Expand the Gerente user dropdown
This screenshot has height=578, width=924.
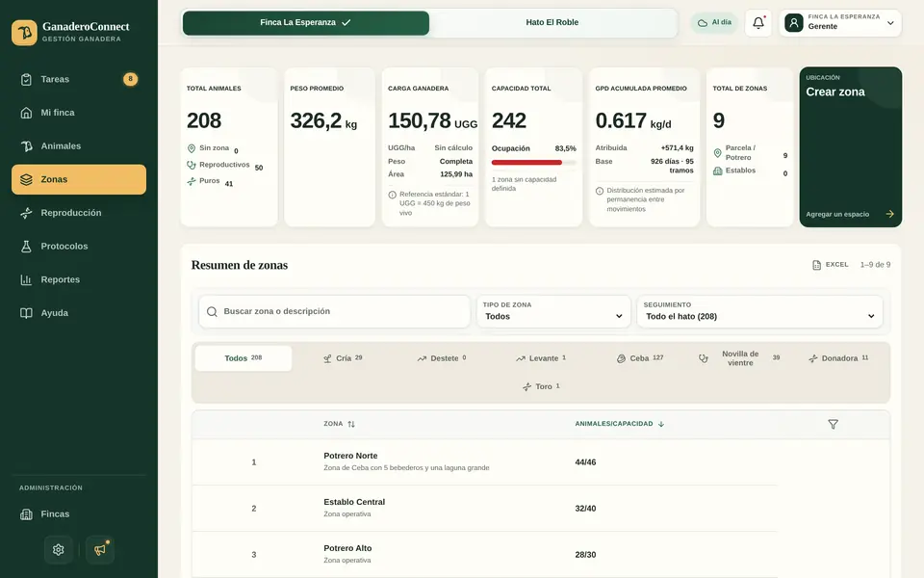(840, 23)
